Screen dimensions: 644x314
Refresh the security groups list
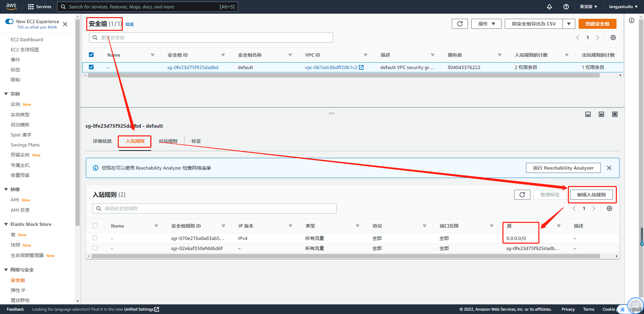[x=460, y=24]
